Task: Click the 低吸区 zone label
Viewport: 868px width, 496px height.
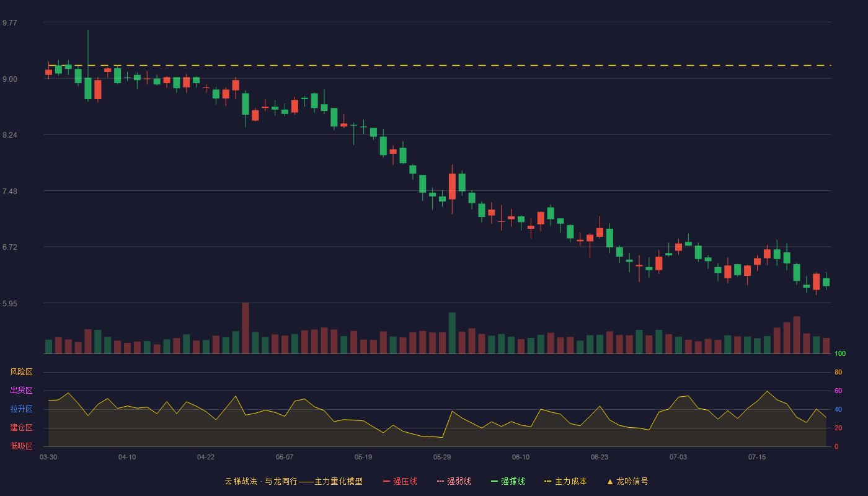Action: [21, 446]
